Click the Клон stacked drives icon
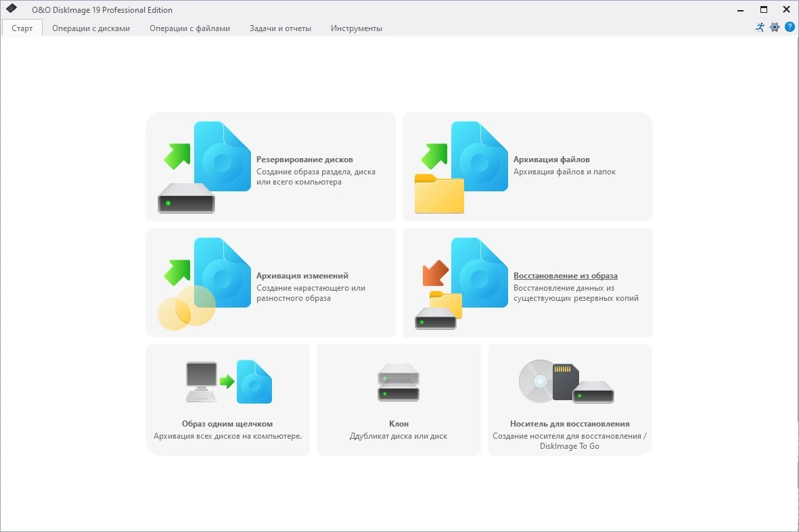 click(398, 383)
